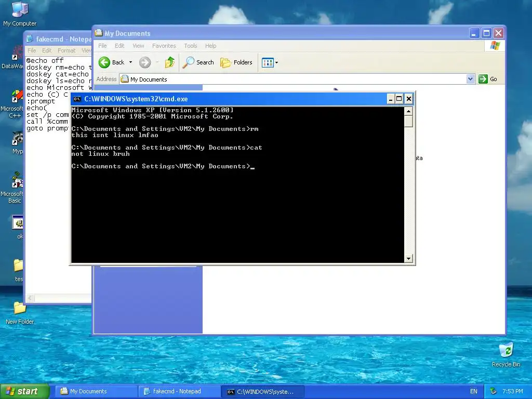Click the 7:53 PM clock
Image resolution: width=532 pixels, height=399 pixels.
point(512,392)
